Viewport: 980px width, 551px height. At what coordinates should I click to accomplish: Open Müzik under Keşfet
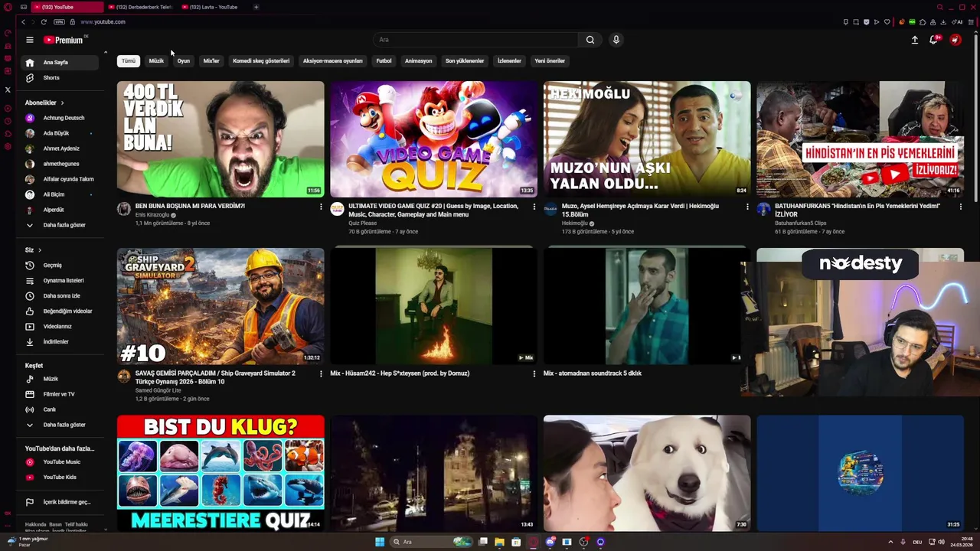[x=61, y=379]
